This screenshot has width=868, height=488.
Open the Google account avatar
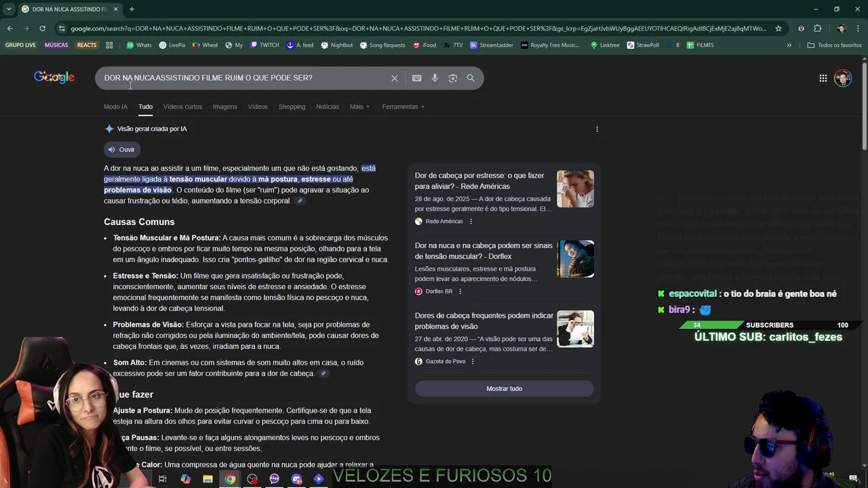tap(843, 78)
